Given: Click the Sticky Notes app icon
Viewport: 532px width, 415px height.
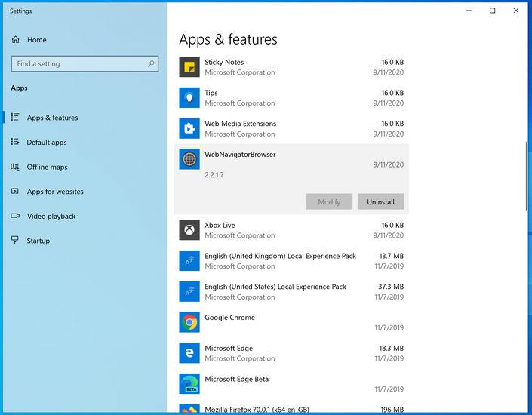Looking at the screenshot, I should coord(189,67).
